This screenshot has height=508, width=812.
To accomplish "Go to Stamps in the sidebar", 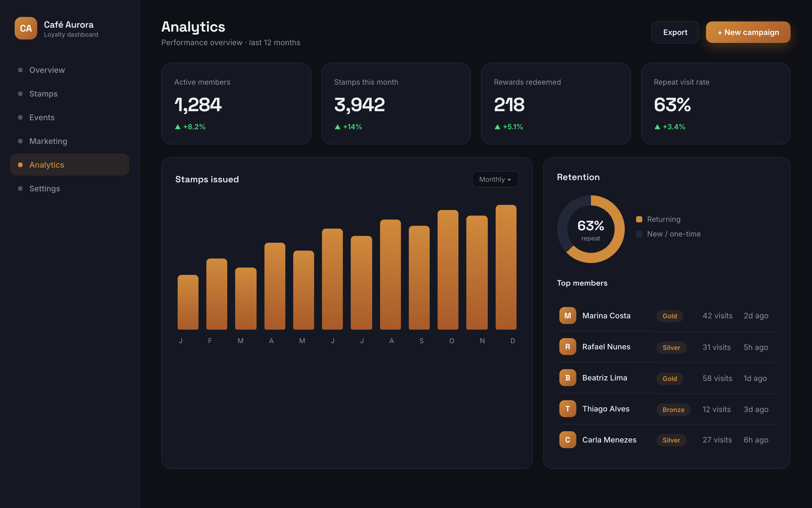I will pos(69,94).
